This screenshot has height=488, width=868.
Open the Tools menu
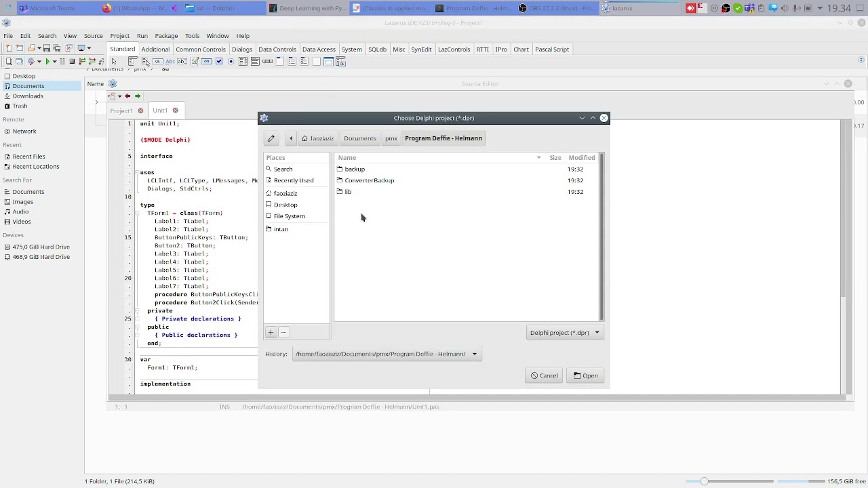193,35
